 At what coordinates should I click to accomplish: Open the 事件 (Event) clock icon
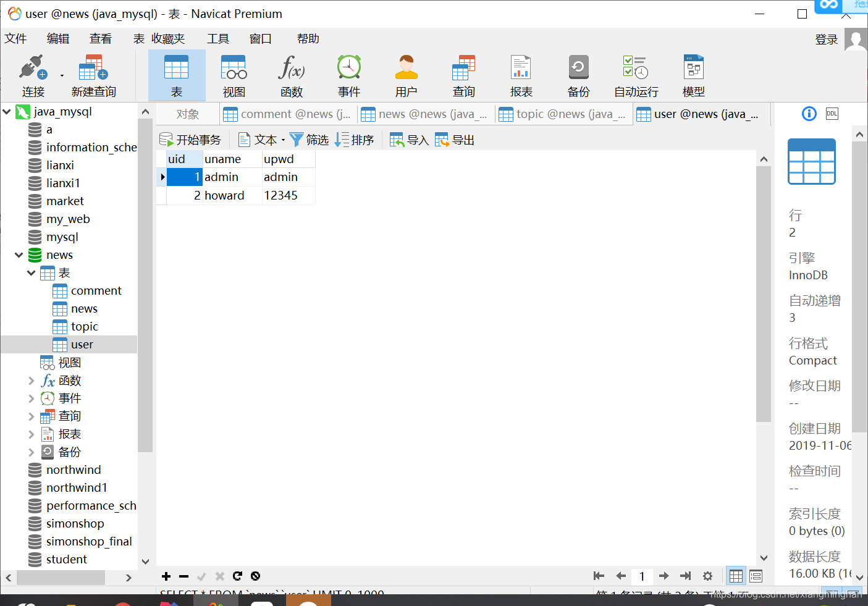[349, 75]
